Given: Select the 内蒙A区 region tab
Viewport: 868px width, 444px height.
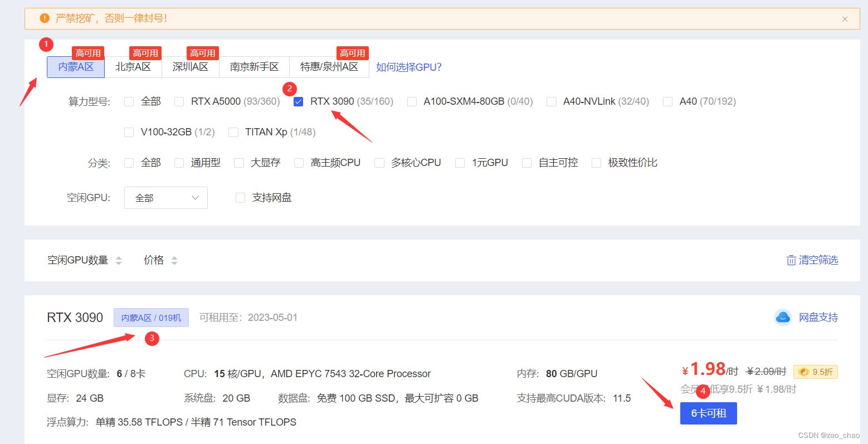Looking at the screenshot, I should [76, 67].
